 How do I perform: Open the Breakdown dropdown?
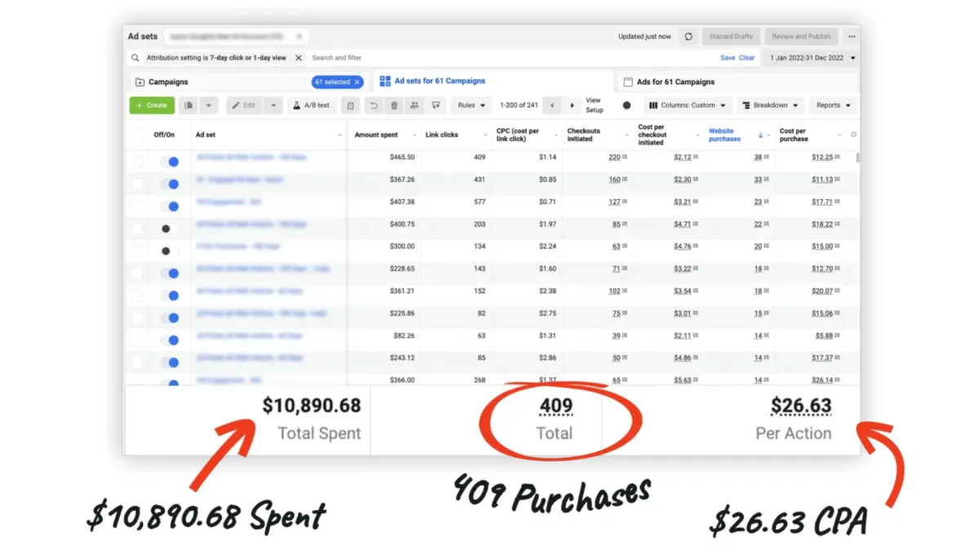[770, 105]
